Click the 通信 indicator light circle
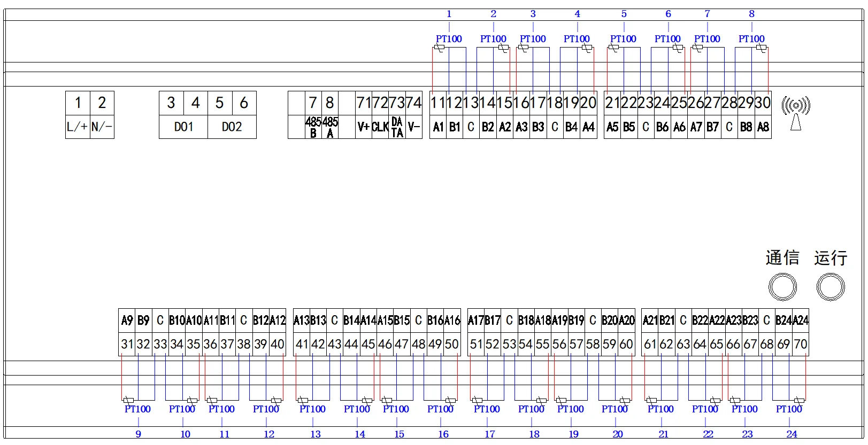 tap(782, 287)
